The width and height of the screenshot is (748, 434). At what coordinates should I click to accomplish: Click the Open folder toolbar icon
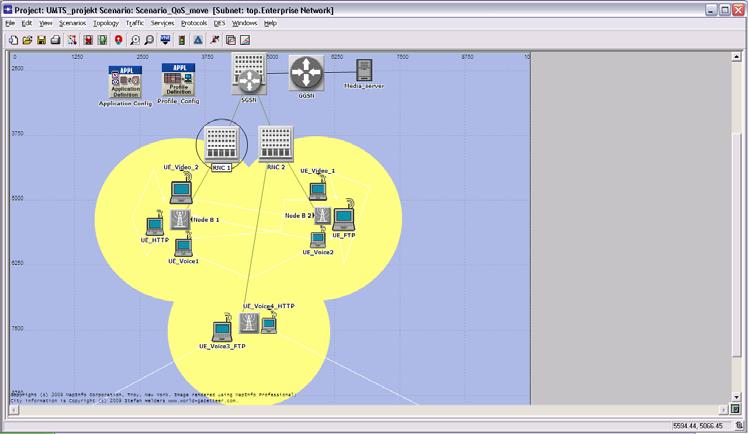pos(27,40)
